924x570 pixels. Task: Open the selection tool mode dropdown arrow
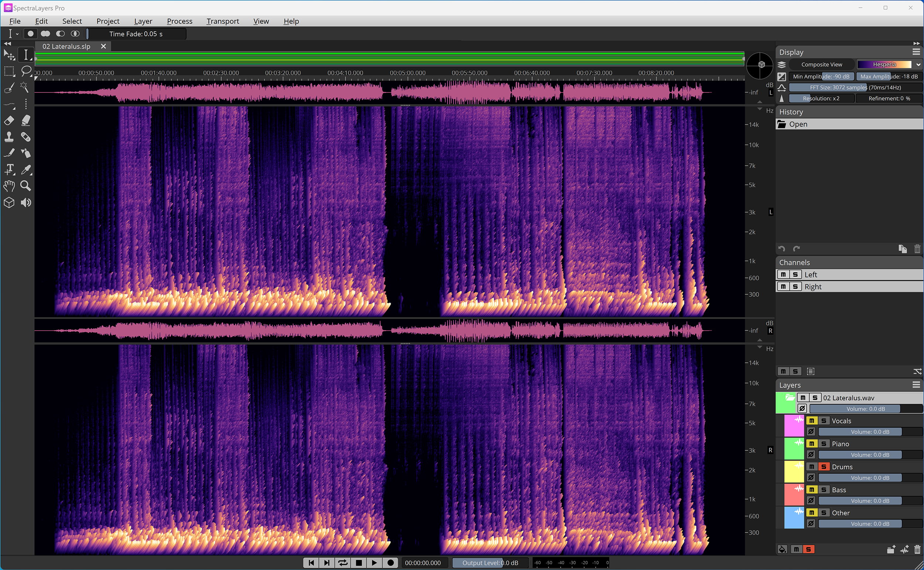point(17,34)
